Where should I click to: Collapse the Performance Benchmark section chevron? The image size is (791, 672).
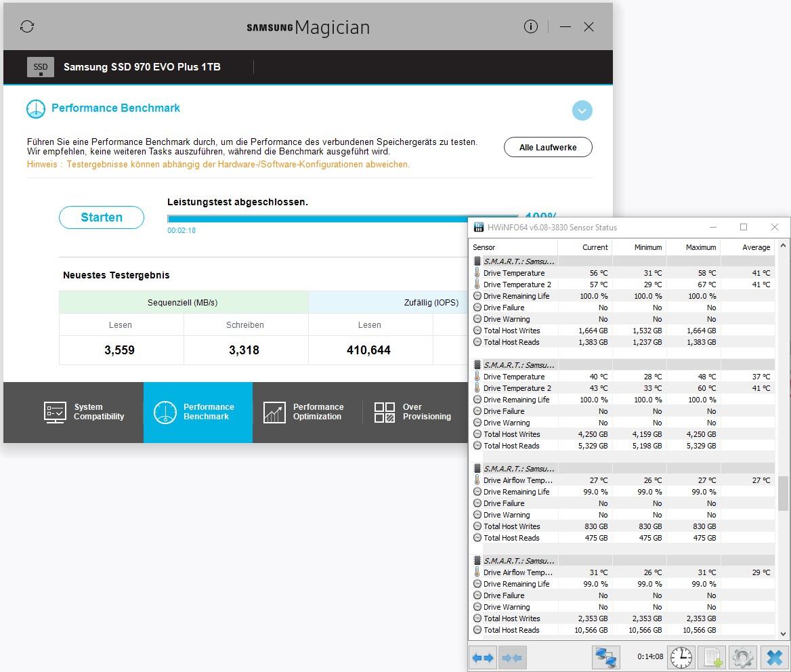[582, 110]
